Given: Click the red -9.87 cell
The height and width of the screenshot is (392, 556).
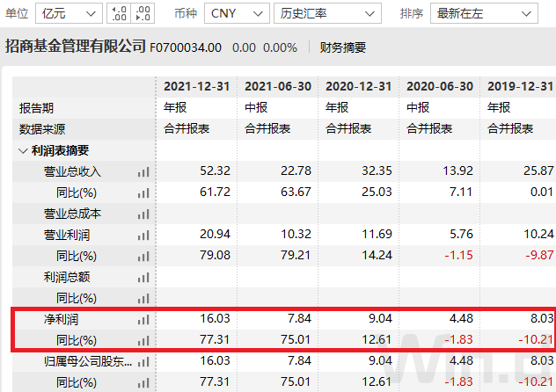Looking at the screenshot, I should pyautogui.click(x=539, y=255).
